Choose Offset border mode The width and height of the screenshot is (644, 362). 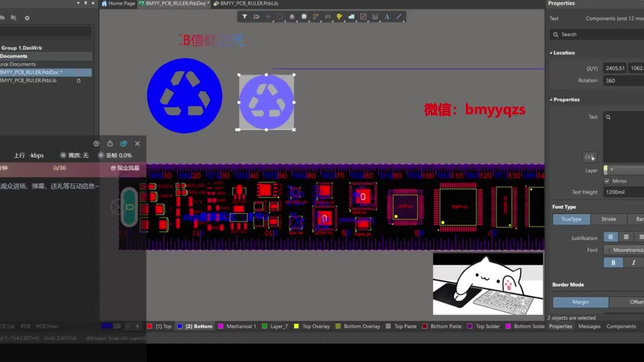[627, 302]
